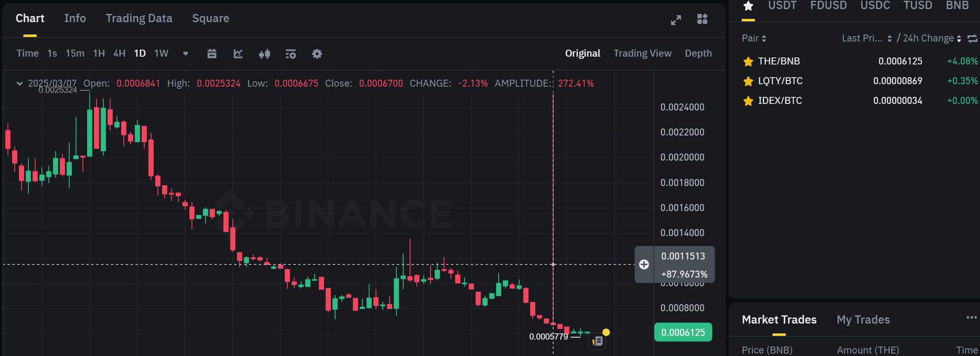Open the drawing tools chart icon
Image resolution: width=980 pixels, height=356 pixels.
click(238, 54)
